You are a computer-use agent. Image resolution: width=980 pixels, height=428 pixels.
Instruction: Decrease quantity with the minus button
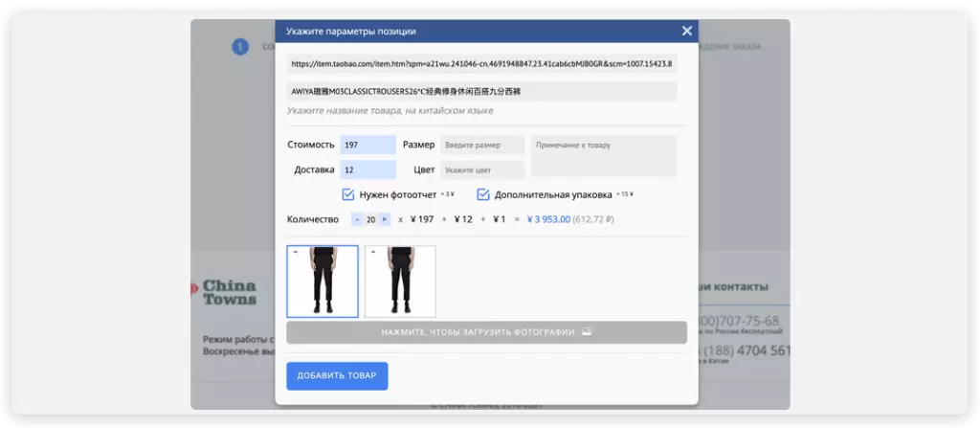pos(357,219)
